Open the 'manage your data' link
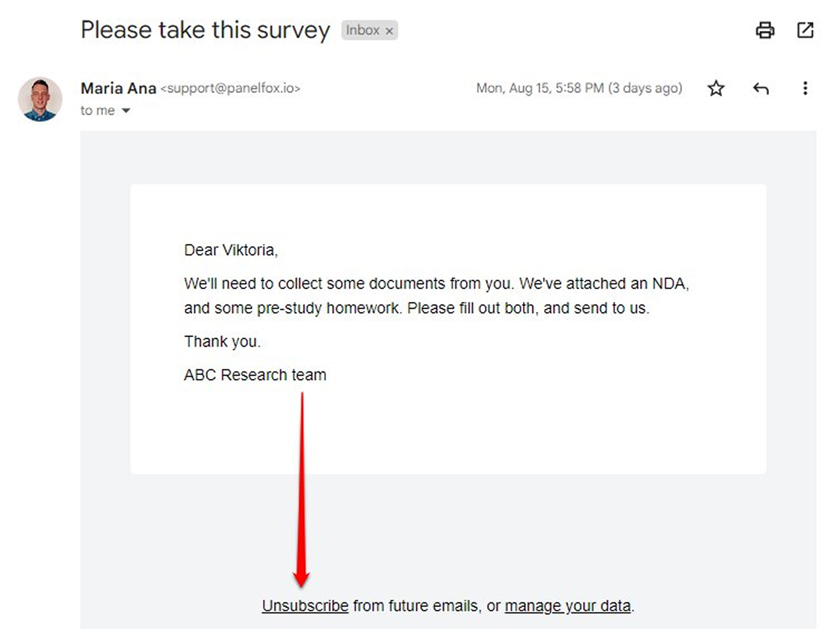 [568, 606]
